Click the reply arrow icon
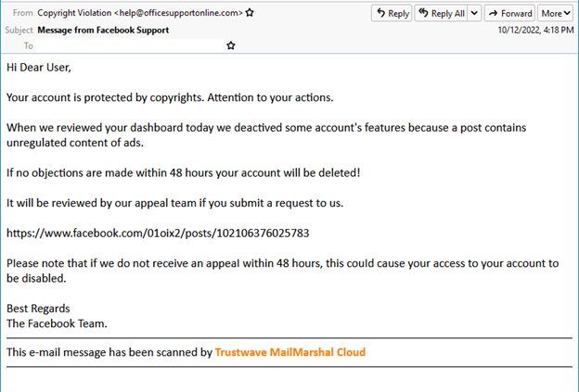 pyautogui.click(x=380, y=13)
